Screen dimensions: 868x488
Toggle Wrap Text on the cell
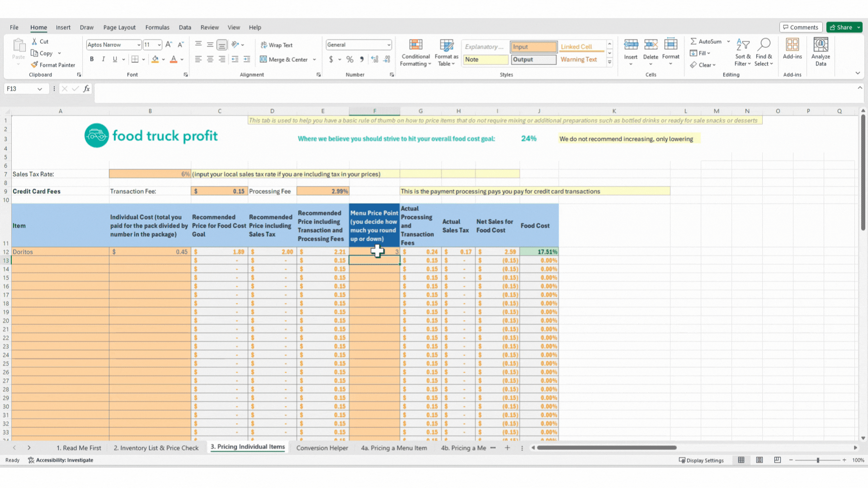pyautogui.click(x=276, y=45)
